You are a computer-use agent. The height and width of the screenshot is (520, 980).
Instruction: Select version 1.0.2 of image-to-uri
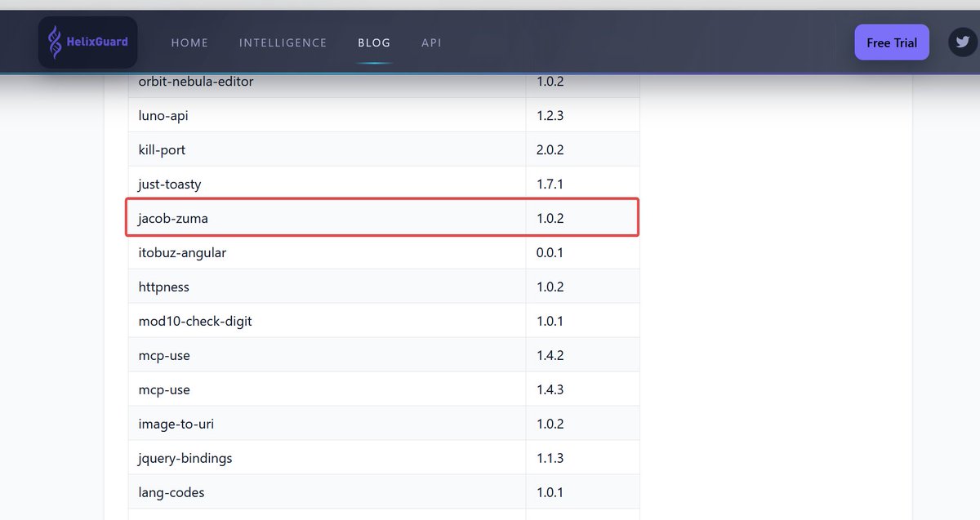(550, 424)
